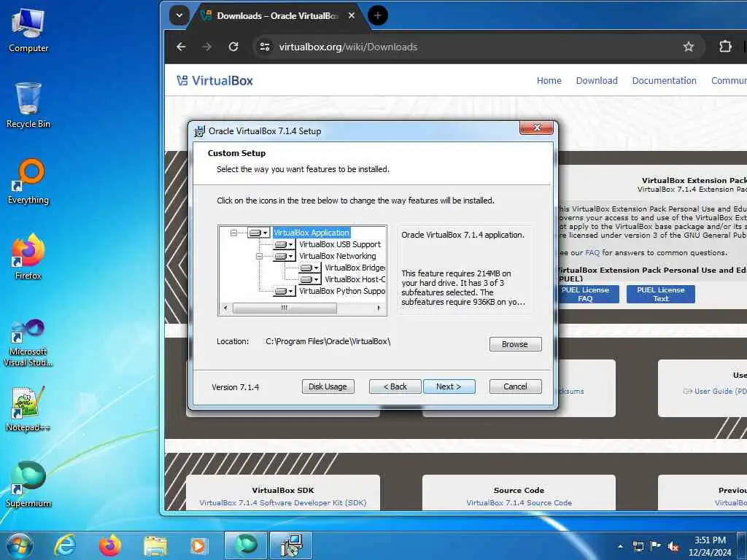Launch Supermium desktop shortcut
Screen dimensions: 747x560
pyautogui.click(x=28, y=484)
